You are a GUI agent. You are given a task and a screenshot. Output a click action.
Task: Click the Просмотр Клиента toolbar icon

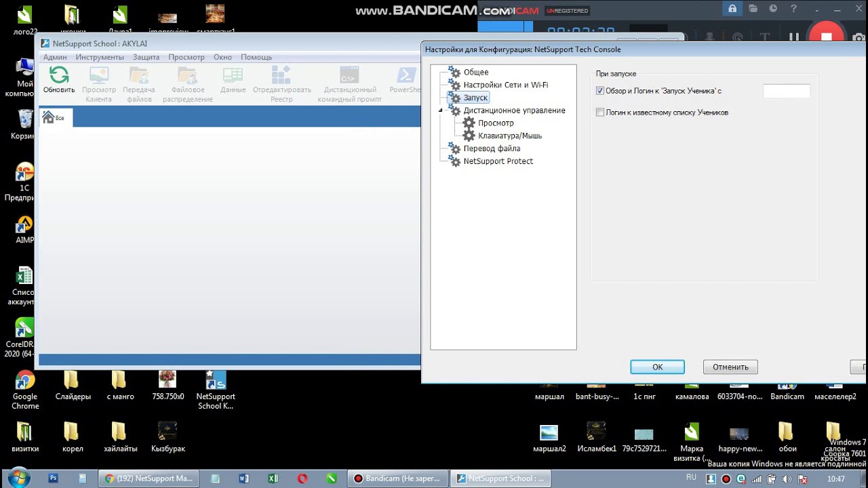pos(99,75)
